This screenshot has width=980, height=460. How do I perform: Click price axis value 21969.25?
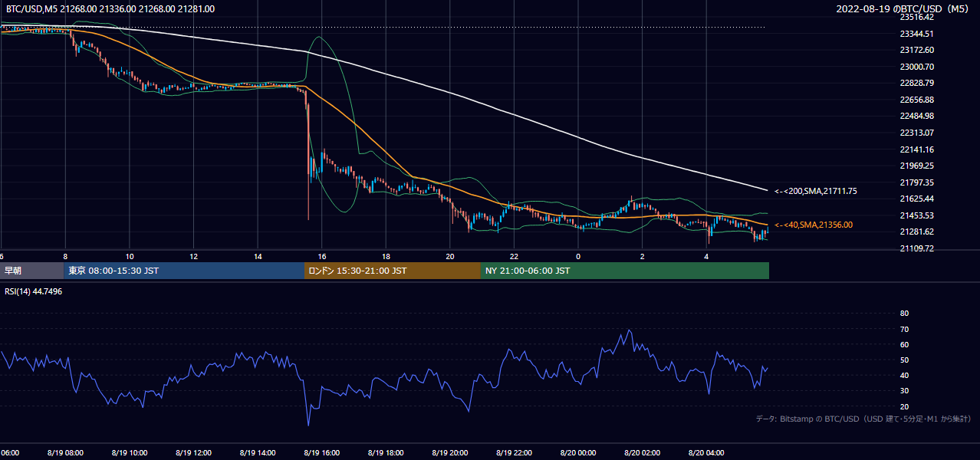coord(916,166)
